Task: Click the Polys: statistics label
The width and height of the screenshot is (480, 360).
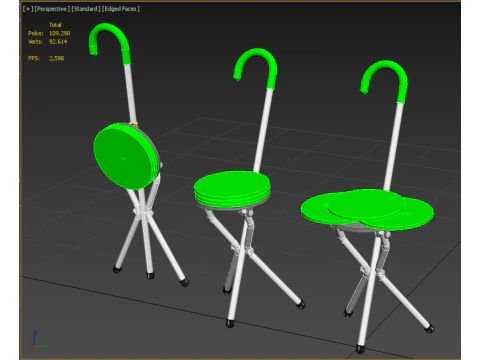Action: (x=36, y=33)
